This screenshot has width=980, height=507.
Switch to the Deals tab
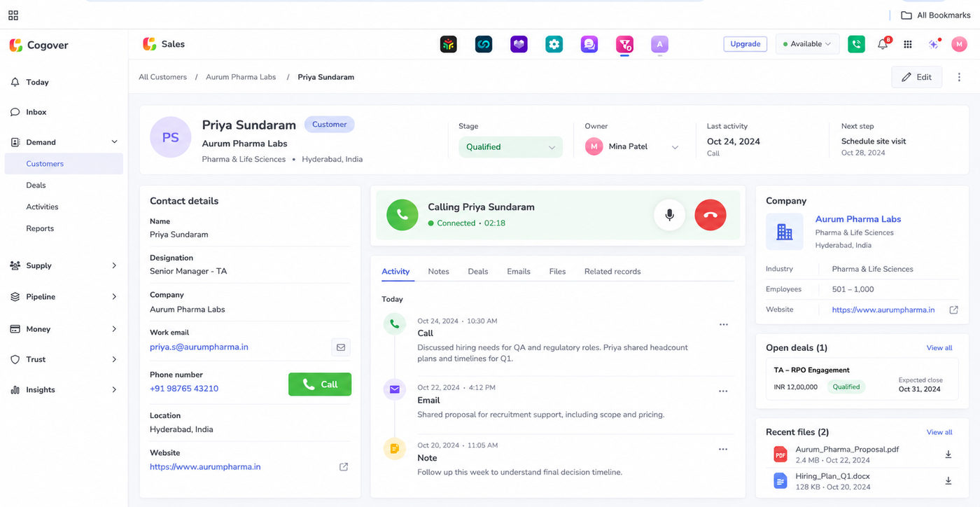pos(478,272)
